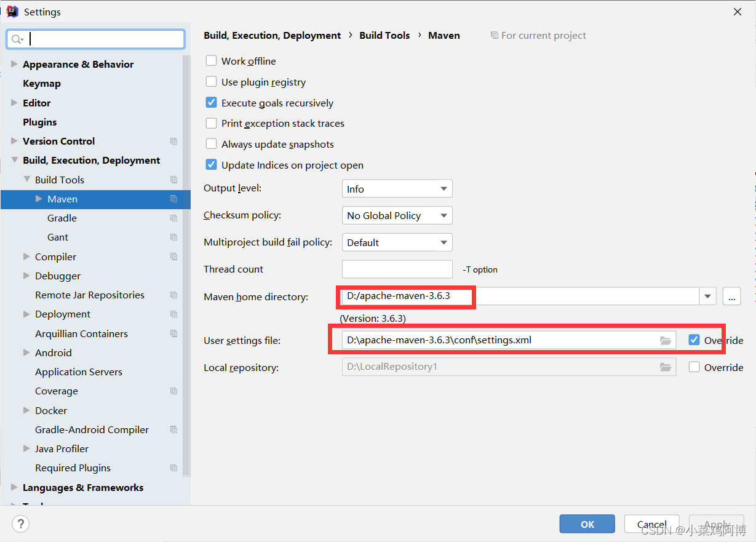Expand Appearance & Behavior section
Screen dimensions: 756x542
click(14, 64)
